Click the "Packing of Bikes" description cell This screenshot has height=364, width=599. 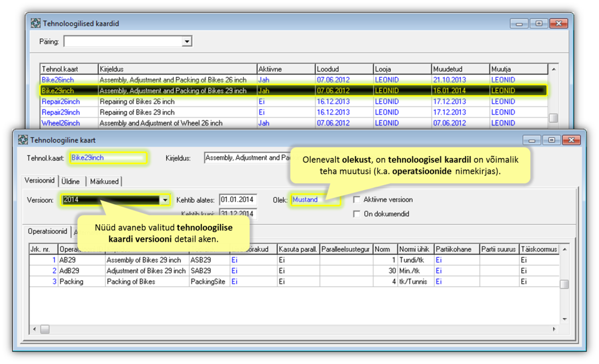pos(147,282)
